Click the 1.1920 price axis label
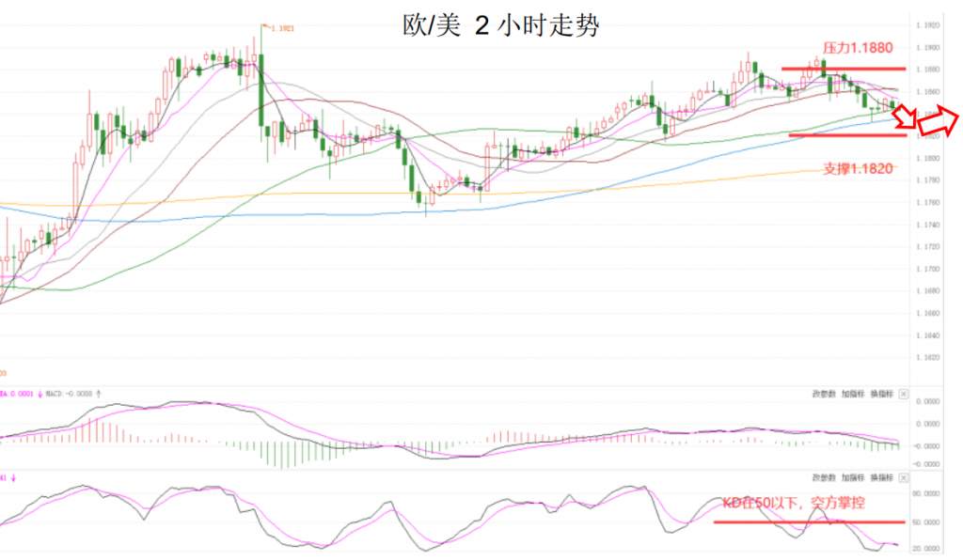963x560 pixels. pos(927,25)
